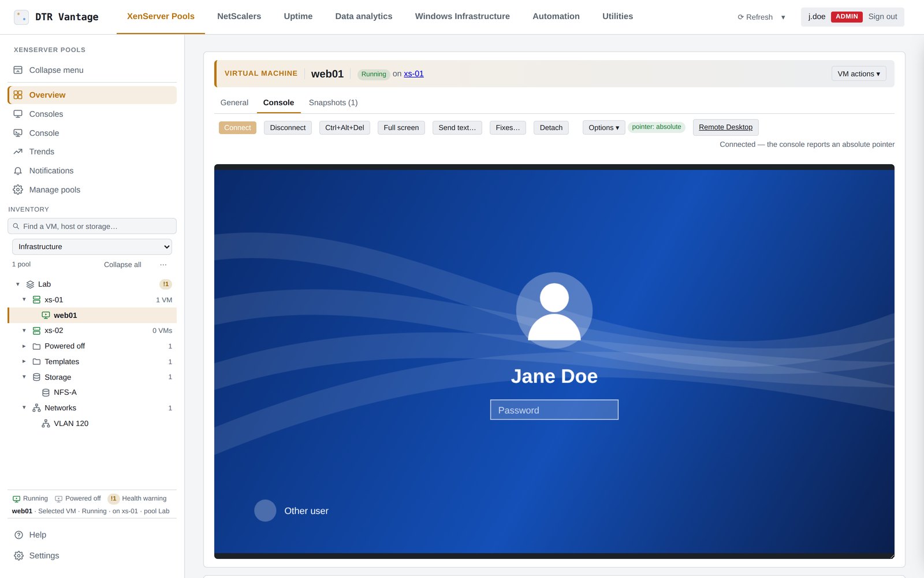Click the Storage database icon
Viewport: 924px width, 578px height.
click(x=36, y=377)
